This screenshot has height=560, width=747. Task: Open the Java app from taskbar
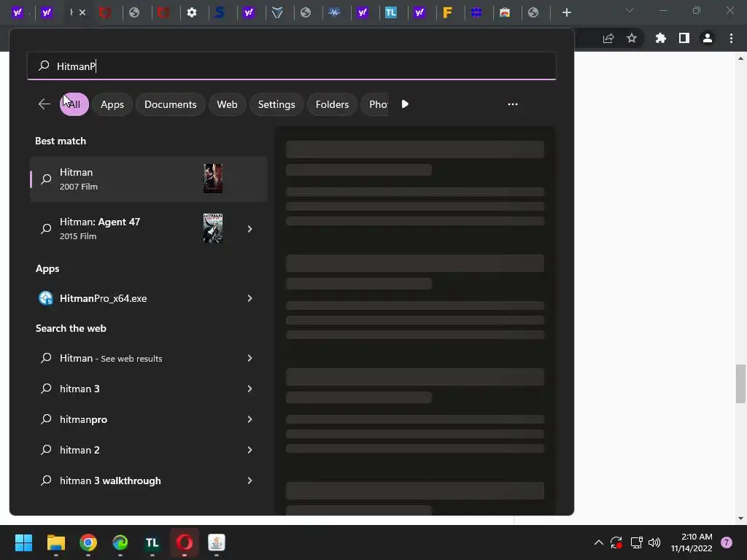pos(216,542)
